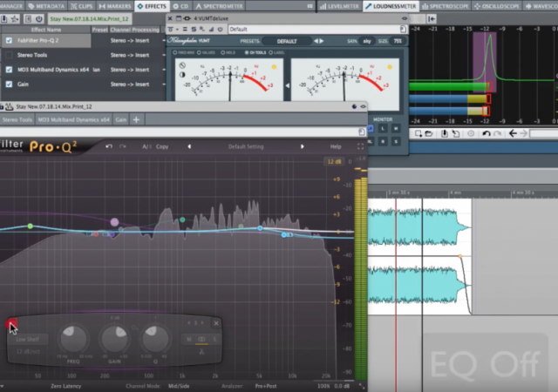Select VUMT Hold radio option
Screen dimensions: 558x392
228,52
